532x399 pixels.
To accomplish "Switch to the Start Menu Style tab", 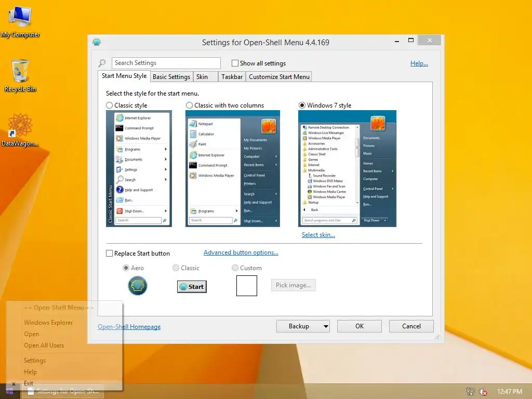I will (124, 76).
